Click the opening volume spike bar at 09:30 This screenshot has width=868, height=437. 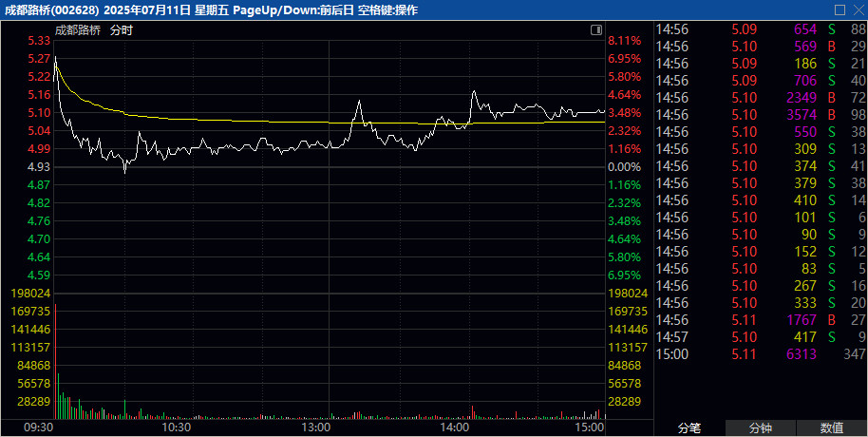(56, 361)
